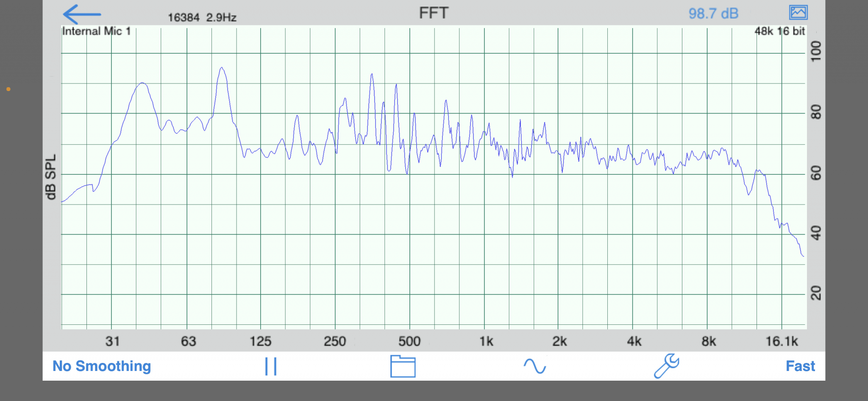Tap the 60 dB scale label
Image resolution: width=868 pixels, height=401 pixels.
[x=816, y=173]
